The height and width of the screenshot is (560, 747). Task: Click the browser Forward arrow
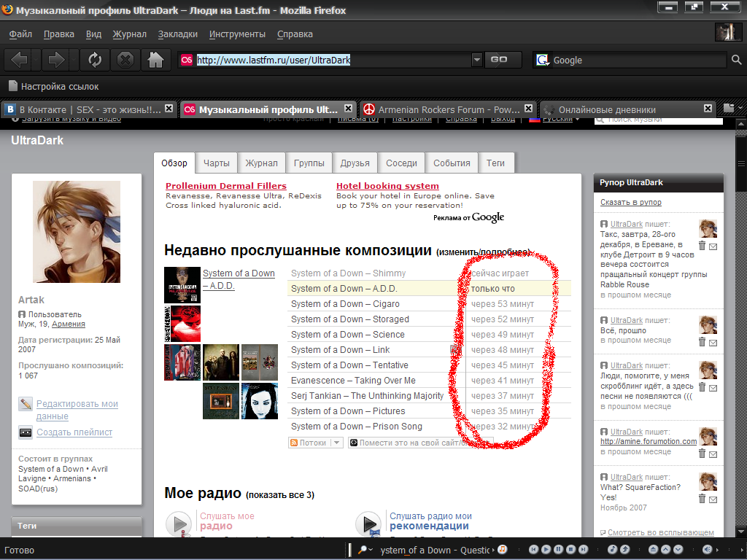[x=56, y=60]
